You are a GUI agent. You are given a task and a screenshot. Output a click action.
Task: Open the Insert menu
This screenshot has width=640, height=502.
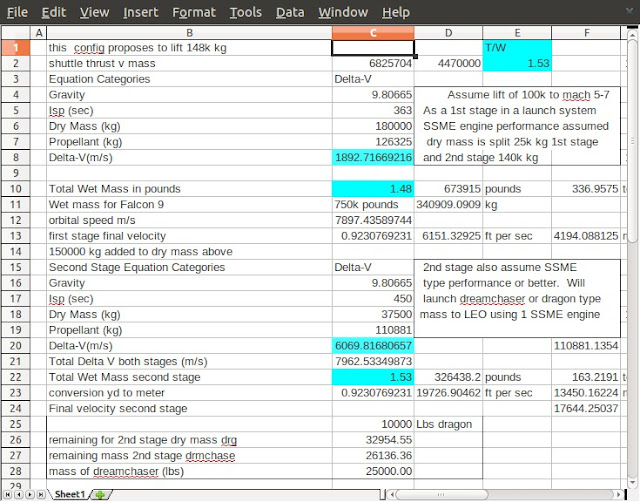[140, 12]
